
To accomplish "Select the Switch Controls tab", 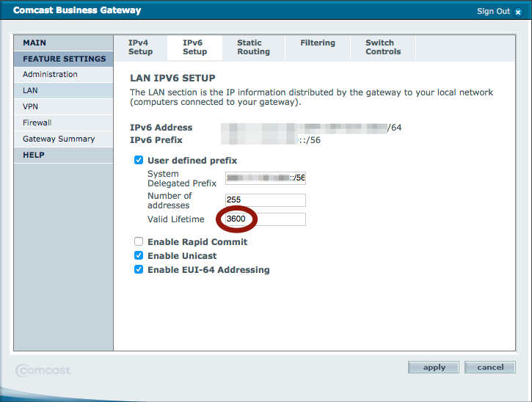I will pyautogui.click(x=383, y=48).
